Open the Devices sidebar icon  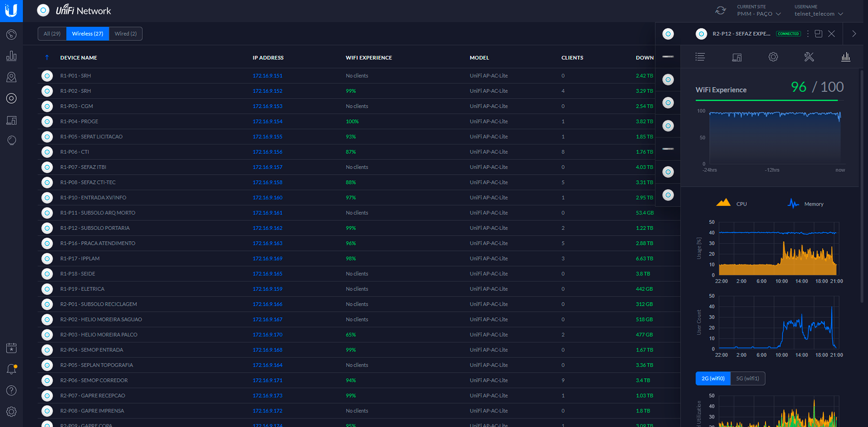click(11, 99)
